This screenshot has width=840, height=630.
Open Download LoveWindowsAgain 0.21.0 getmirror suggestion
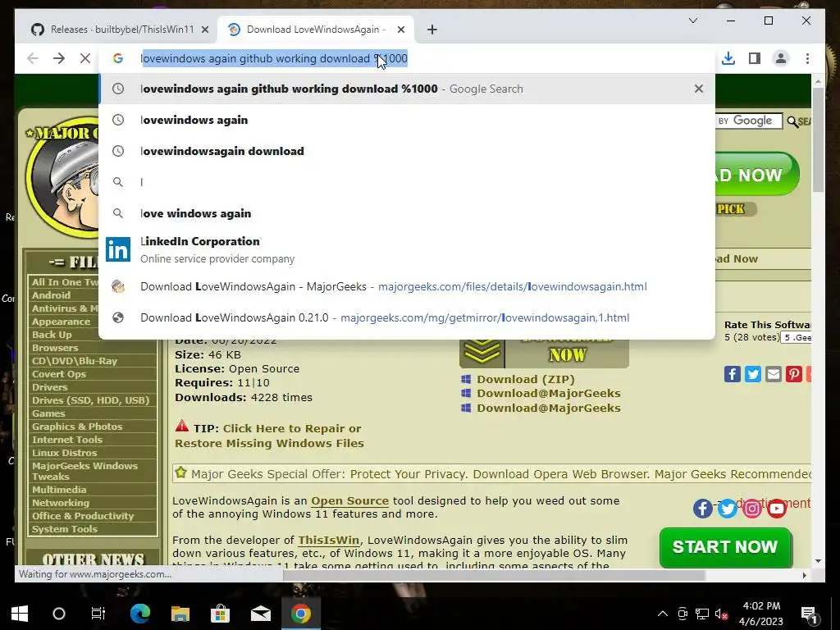pos(407,317)
